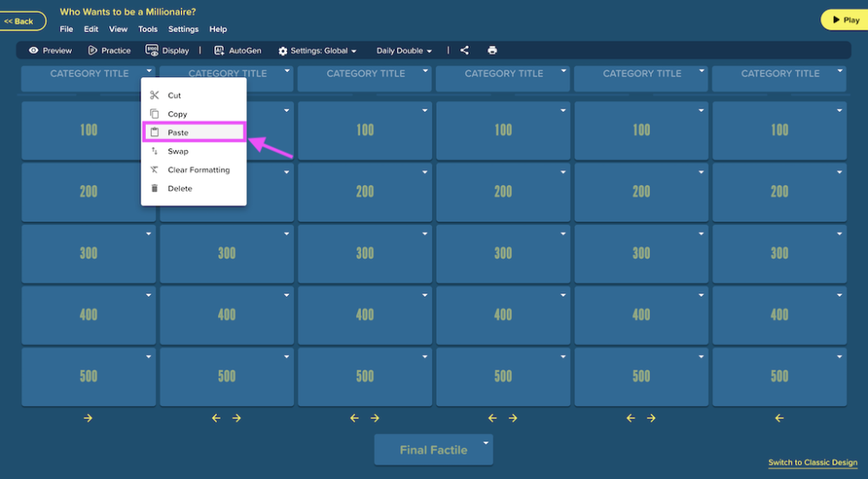
Task: Click the print icon in toolbar
Action: point(492,50)
